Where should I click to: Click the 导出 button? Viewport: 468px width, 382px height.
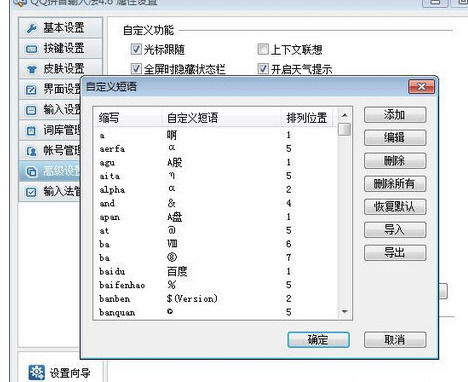click(395, 253)
